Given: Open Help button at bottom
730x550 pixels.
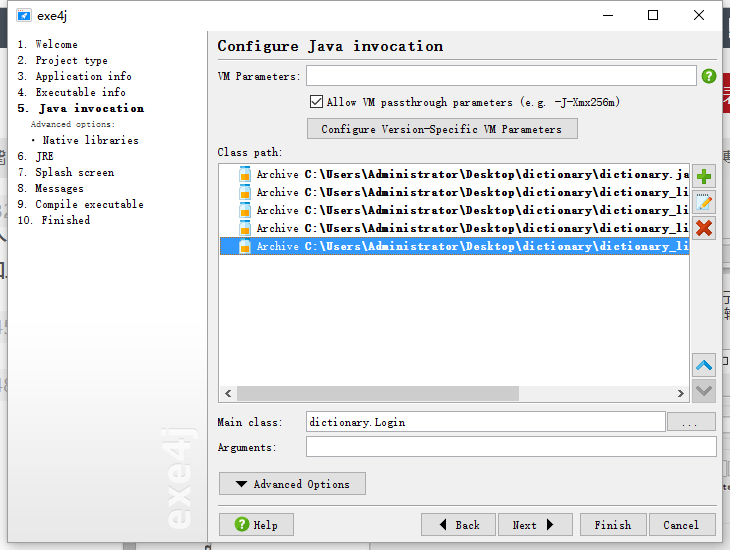Looking at the screenshot, I should click(256, 525).
